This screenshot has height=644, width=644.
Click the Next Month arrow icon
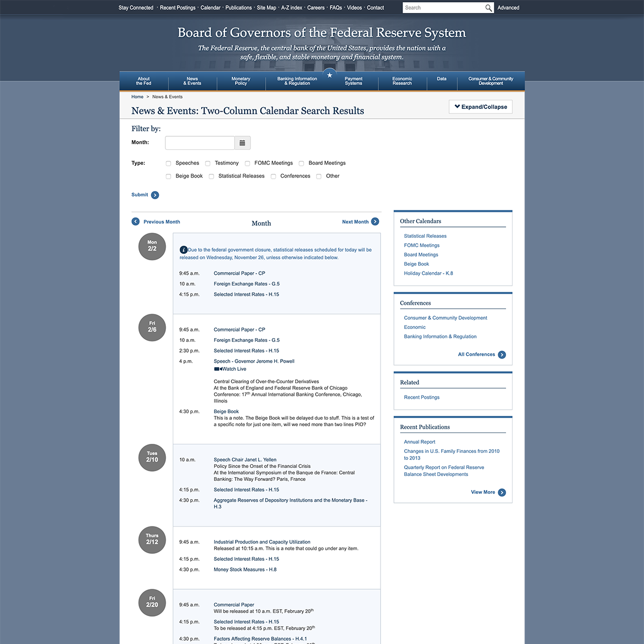coord(375,222)
